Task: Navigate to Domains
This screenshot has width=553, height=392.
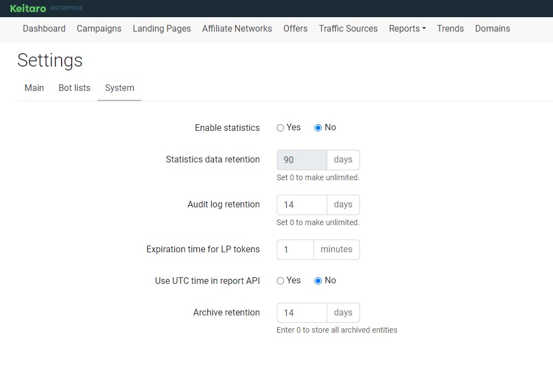Action: (493, 28)
